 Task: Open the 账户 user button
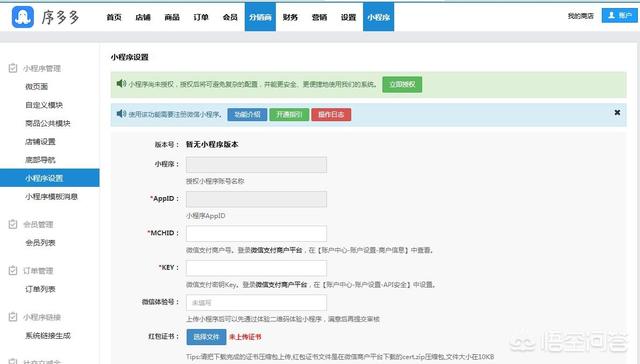pyautogui.click(x=619, y=16)
